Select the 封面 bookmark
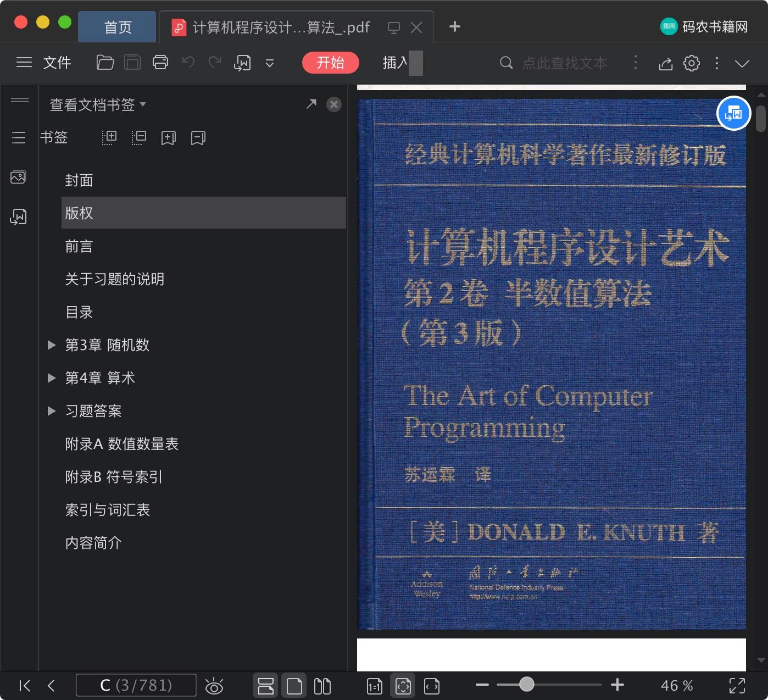This screenshot has width=768, height=700. tap(79, 180)
